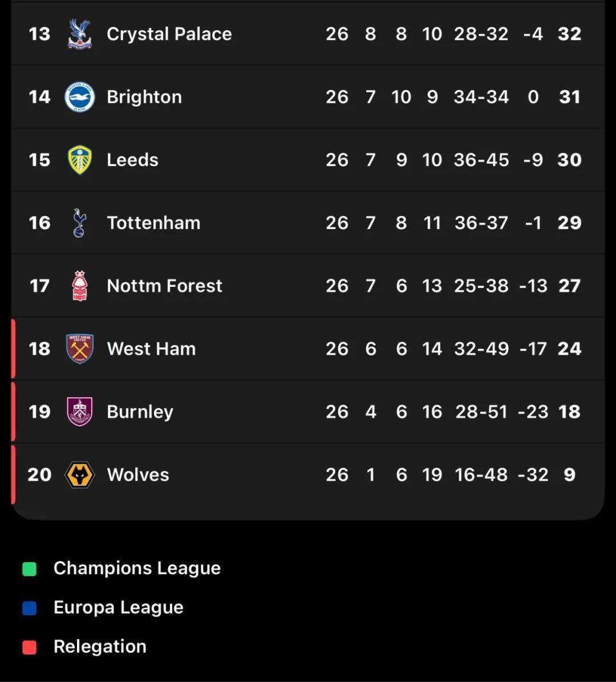
Task: Click the Crystal Palace club crest
Action: coord(79,34)
